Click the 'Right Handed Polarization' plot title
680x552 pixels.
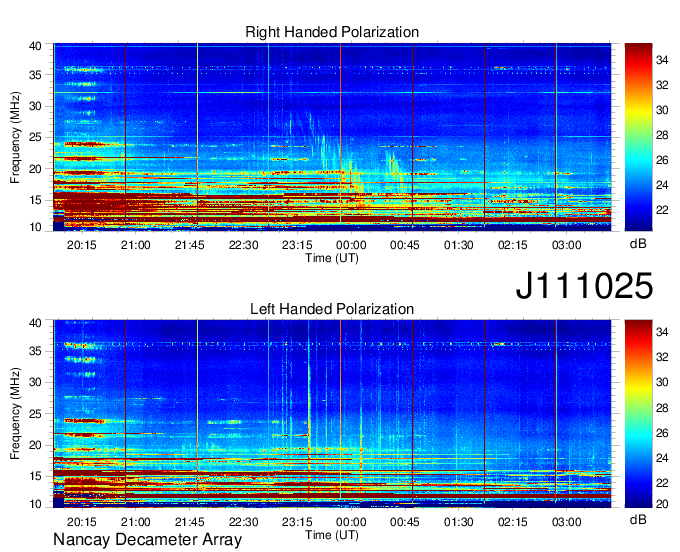pos(332,32)
